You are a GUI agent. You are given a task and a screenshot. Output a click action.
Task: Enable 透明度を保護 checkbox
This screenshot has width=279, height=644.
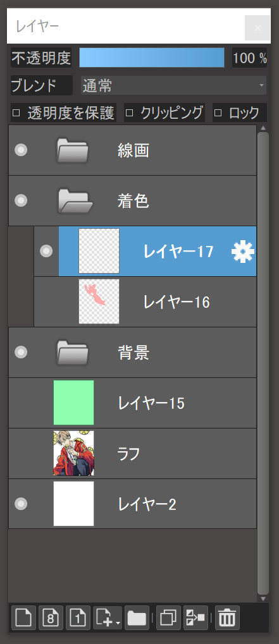pos(16,113)
